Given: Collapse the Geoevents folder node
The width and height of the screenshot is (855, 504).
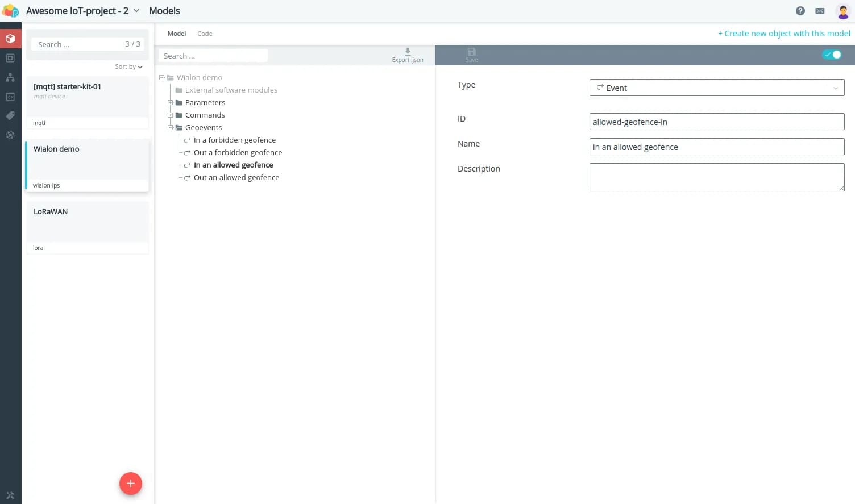Looking at the screenshot, I should [x=170, y=128].
